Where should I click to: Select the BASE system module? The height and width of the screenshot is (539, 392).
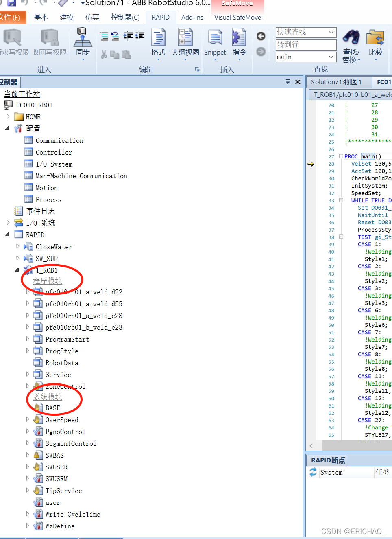point(53,408)
